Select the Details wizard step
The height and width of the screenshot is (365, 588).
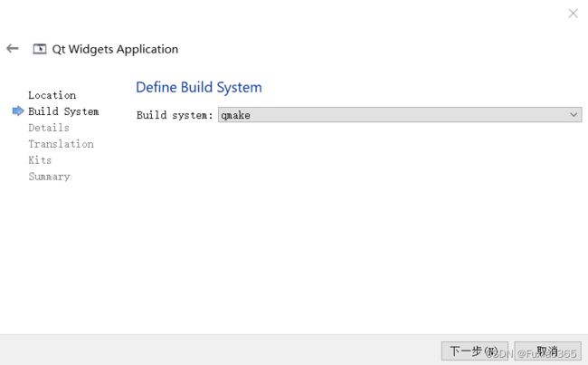(49, 128)
